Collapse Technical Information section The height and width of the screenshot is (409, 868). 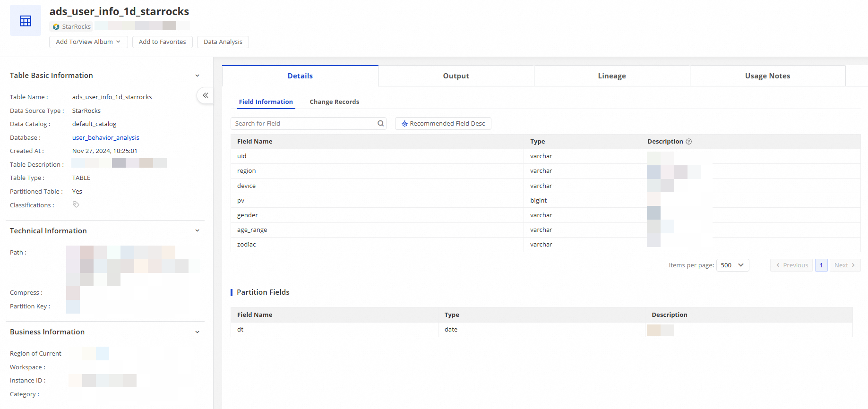pyautogui.click(x=197, y=231)
